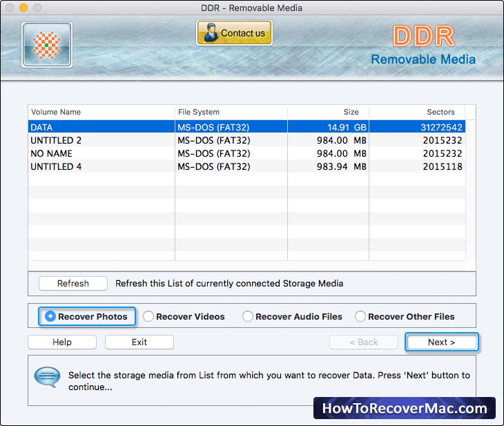
Task: Click Exit to quit the application
Action: [x=139, y=342]
